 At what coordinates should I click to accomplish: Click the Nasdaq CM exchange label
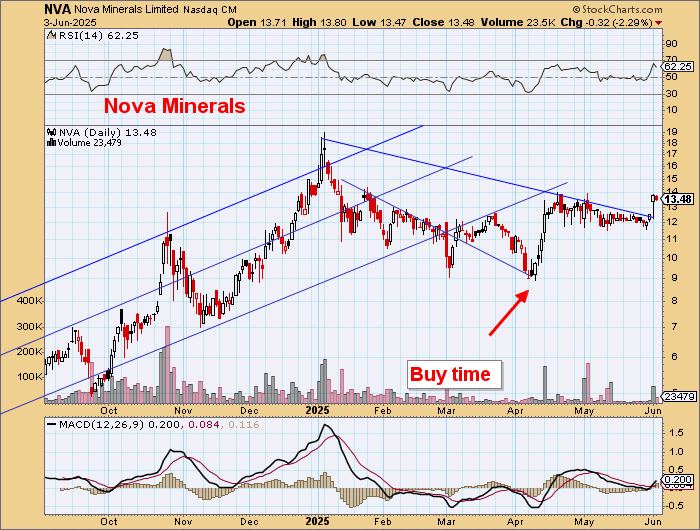tap(210, 9)
